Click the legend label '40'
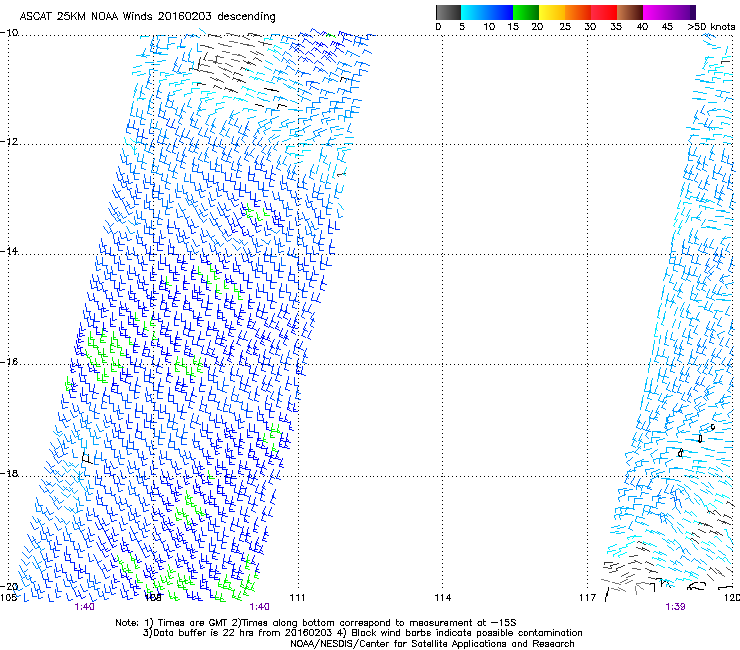This screenshot has height=650, width=740. coord(642,27)
